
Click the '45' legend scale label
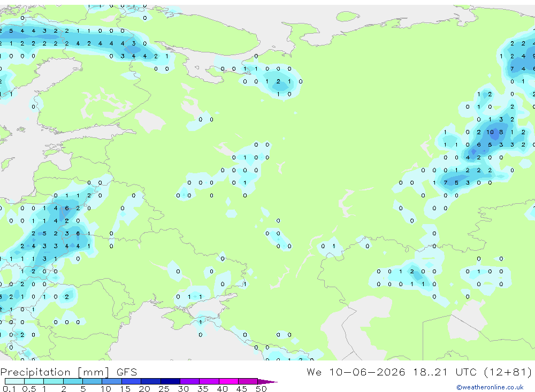[242, 389]
